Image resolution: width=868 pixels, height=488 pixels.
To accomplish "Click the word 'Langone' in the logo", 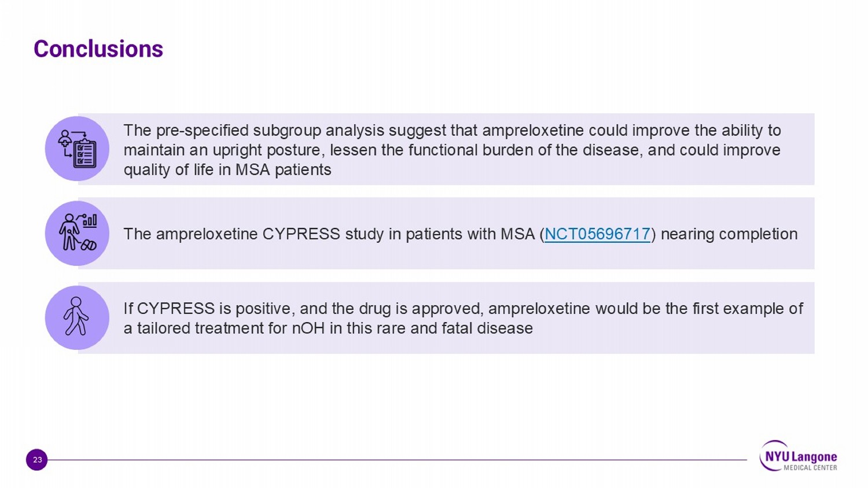I will [814, 456].
